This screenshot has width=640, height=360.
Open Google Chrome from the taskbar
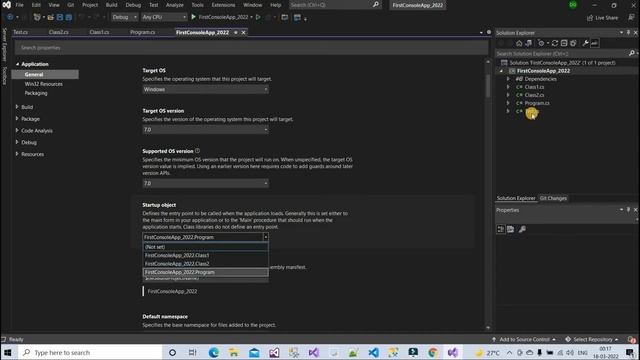(x=433, y=352)
